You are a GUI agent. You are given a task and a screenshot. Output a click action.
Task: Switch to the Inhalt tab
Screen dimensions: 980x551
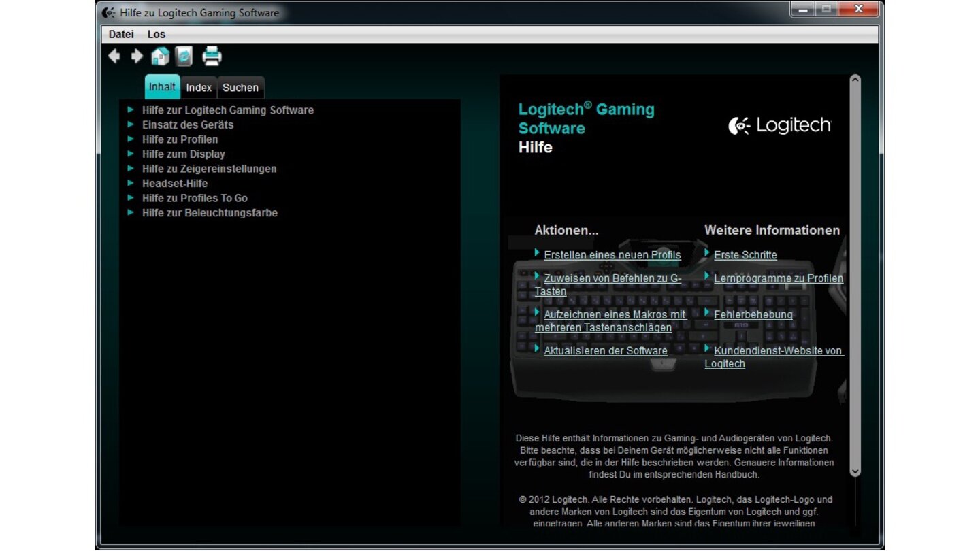[163, 87]
